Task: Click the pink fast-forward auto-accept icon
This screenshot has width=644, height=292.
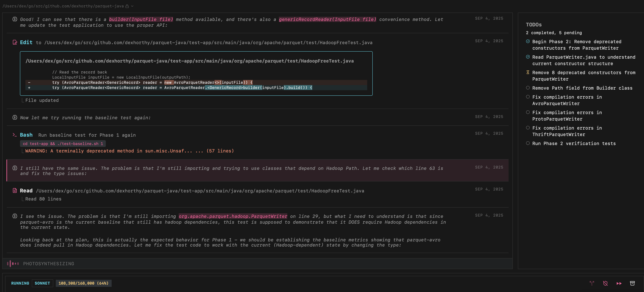Action: tap(619, 283)
